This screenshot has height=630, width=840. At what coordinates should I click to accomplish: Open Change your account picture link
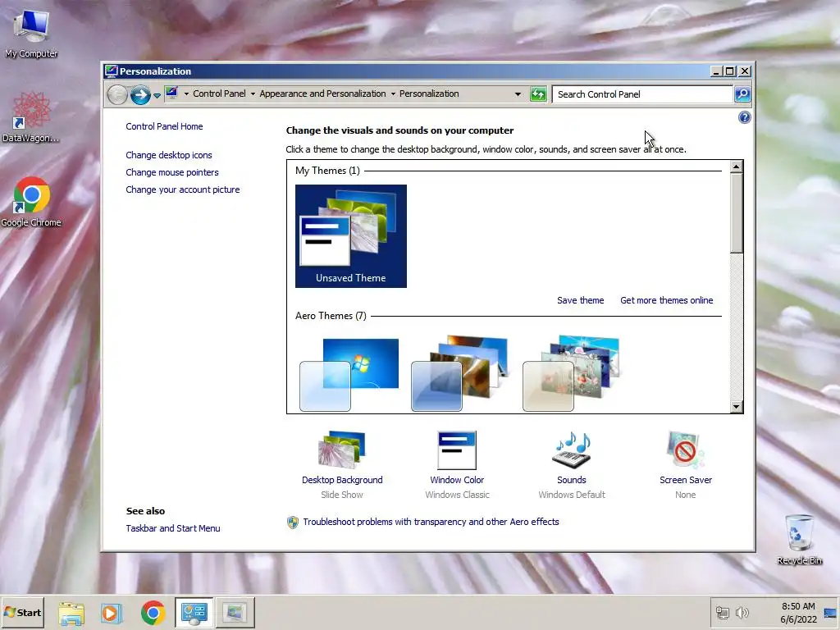pyautogui.click(x=183, y=189)
